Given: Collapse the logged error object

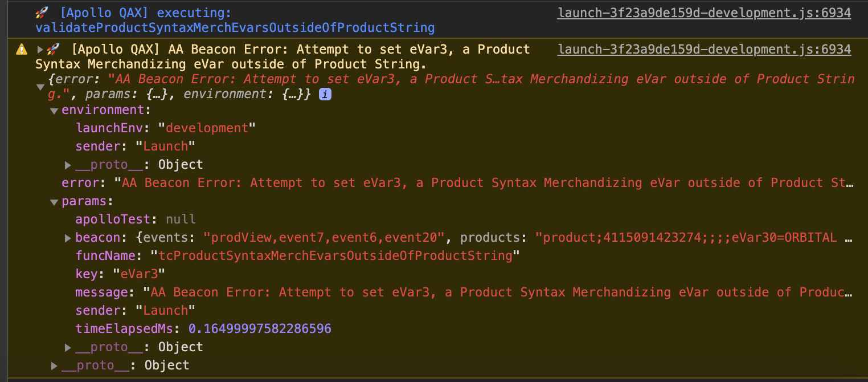Looking at the screenshot, I should pos(40,87).
